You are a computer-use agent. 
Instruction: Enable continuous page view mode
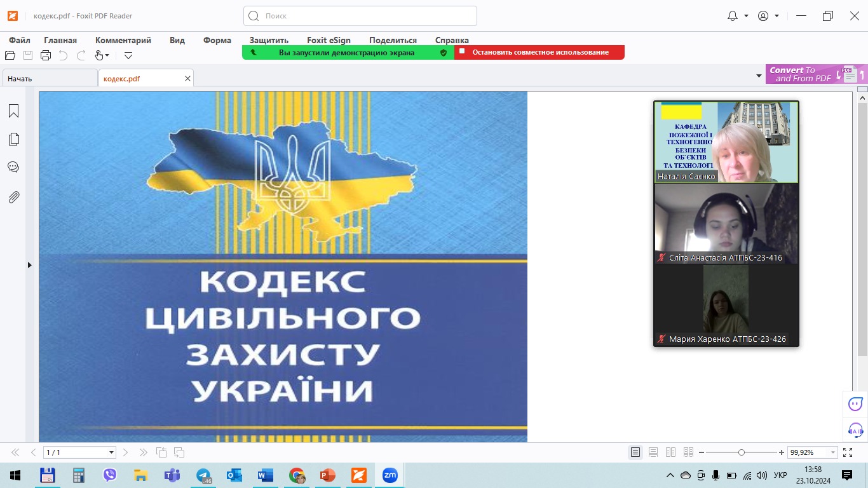pos(653,452)
